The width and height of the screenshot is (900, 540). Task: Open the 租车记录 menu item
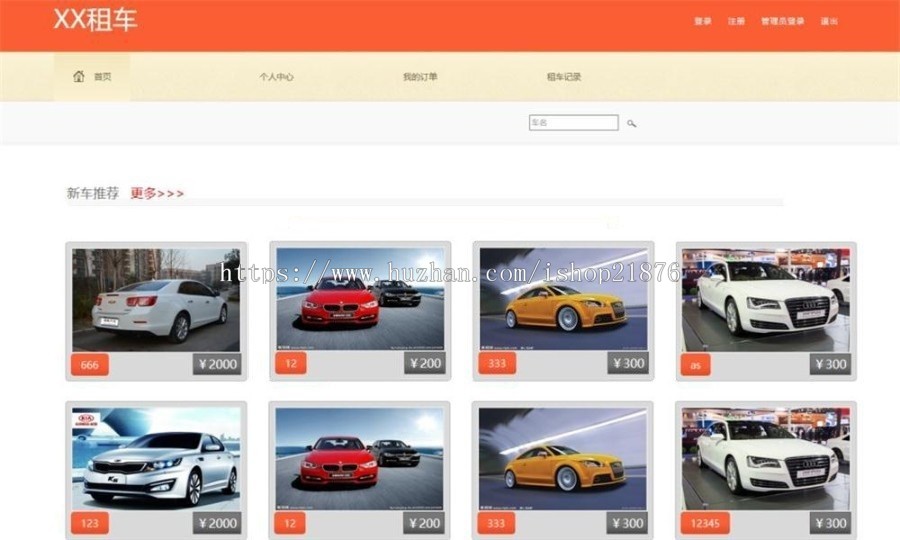(563, 77)
